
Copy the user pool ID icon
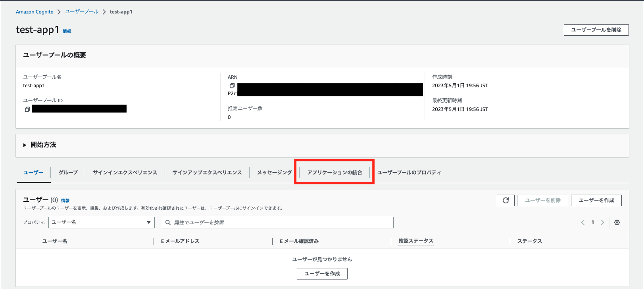pyautogui.click(x=27, y=109)
